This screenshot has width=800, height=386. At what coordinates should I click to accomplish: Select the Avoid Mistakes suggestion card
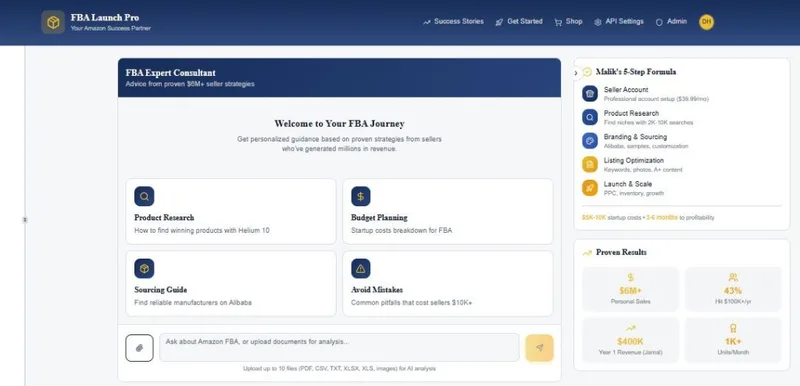coord(447,284)
